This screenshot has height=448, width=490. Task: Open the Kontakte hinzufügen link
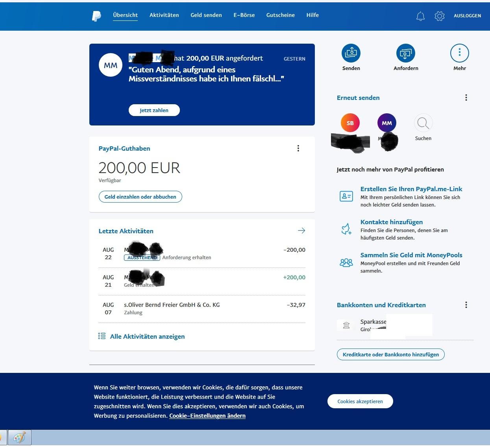392,222
